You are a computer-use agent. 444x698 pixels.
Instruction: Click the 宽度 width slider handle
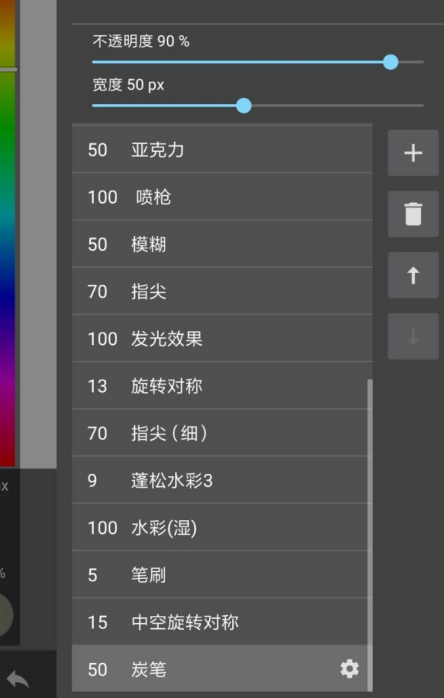(244, 106)
